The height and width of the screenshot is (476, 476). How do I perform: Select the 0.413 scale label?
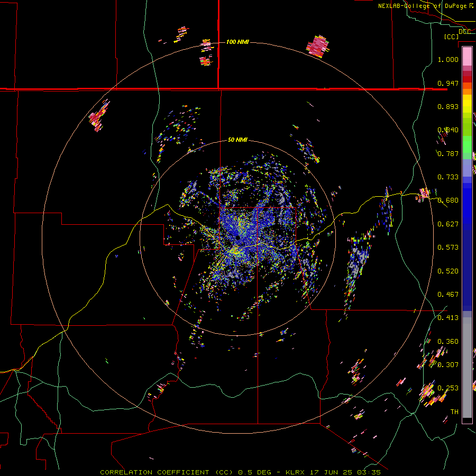coord(448,318)
